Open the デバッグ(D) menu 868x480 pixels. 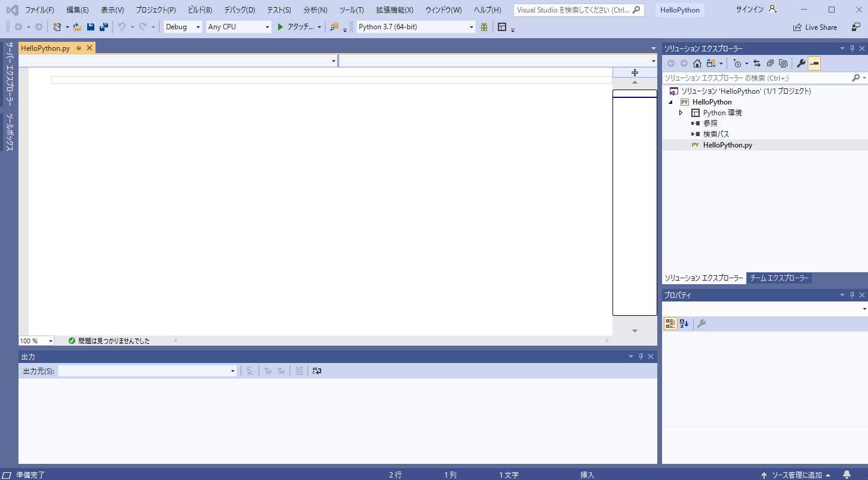pyautogui.click(x=239, y=10)
